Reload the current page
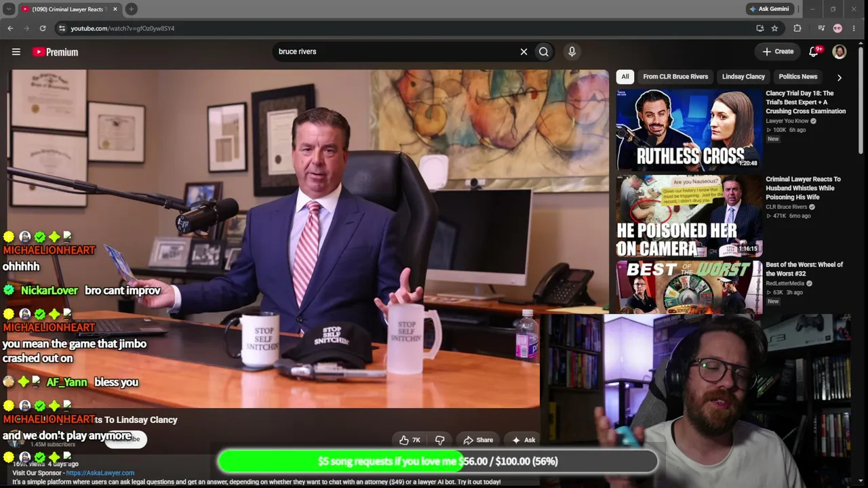Viewport: 868px width, 488px height. point(43,28)
